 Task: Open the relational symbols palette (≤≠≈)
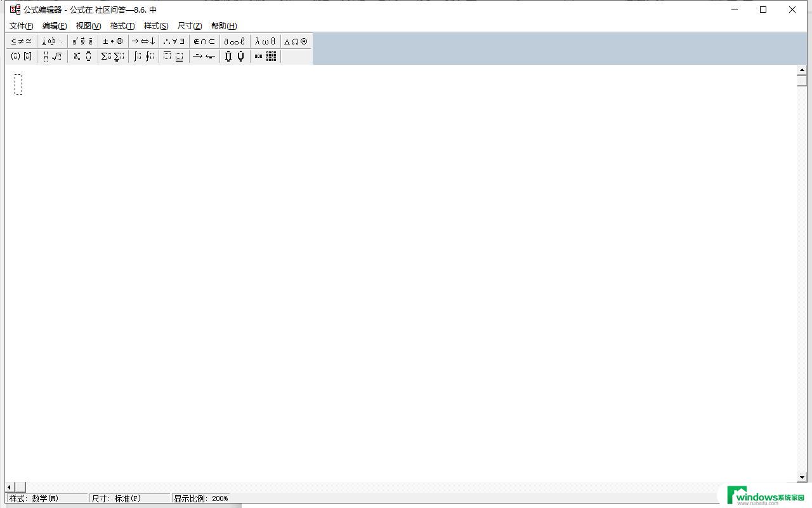pos(21,41)
